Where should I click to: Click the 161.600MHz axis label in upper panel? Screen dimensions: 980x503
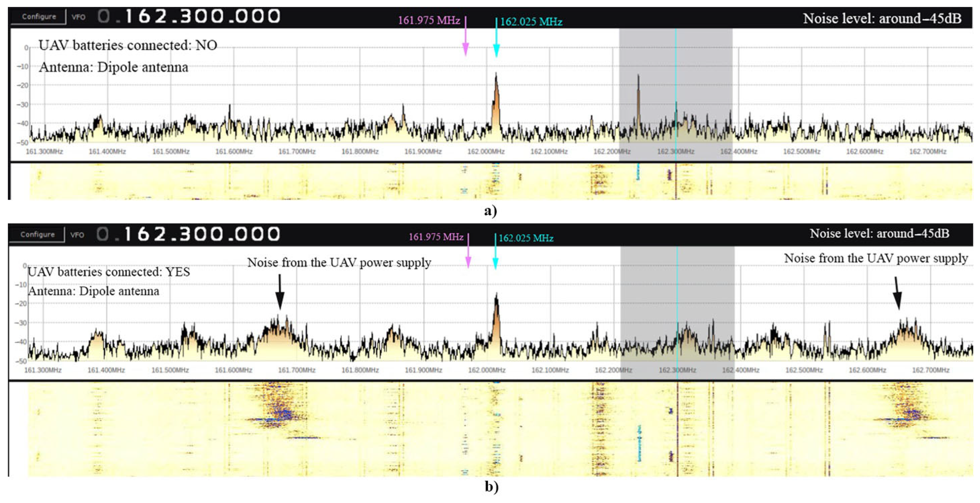click(234, 152)
